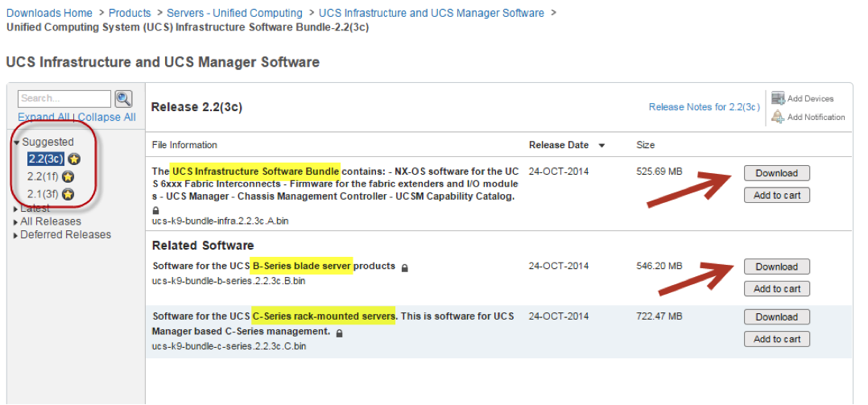Click the Release 2.2(3c) heading
Viewport: 868px width, 405px height.
(196, 107)
